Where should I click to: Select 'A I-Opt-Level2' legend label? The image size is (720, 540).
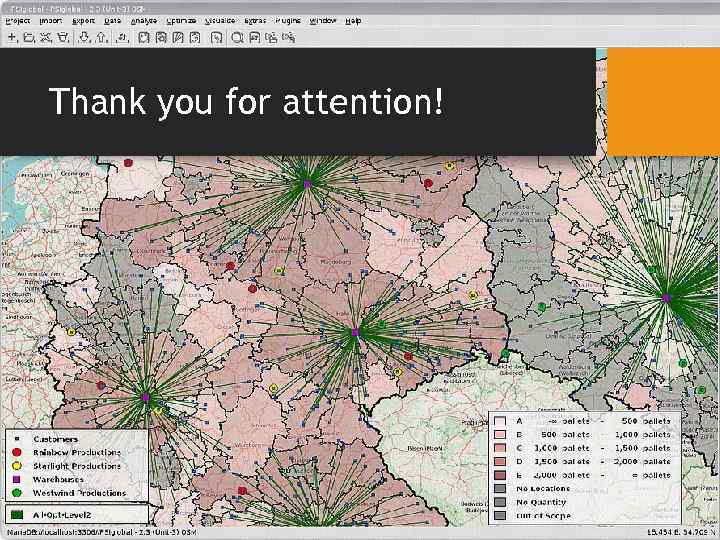pyautogui.click(x=62, y=515)
